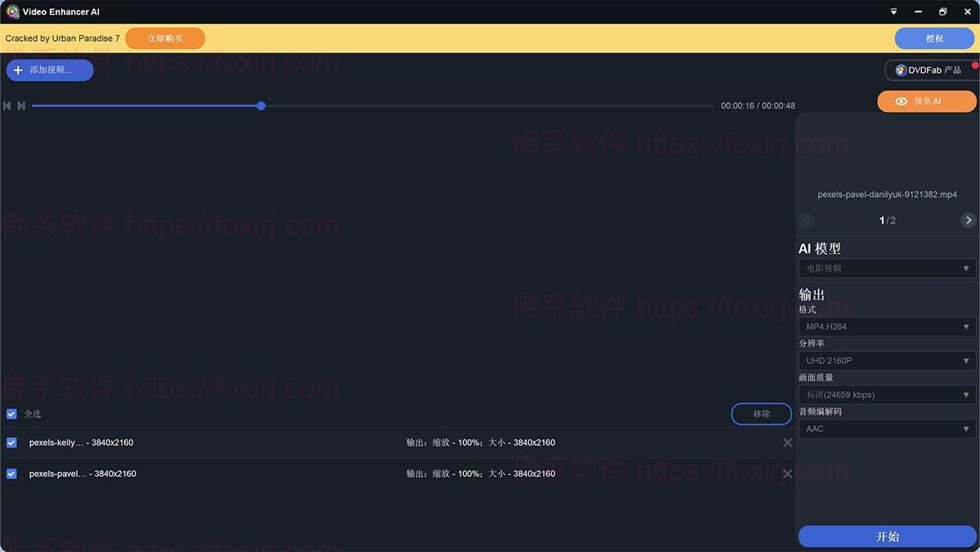Uncheck the pexels-kelly video checkbox
980x552 pixels.
click(11, 443)
